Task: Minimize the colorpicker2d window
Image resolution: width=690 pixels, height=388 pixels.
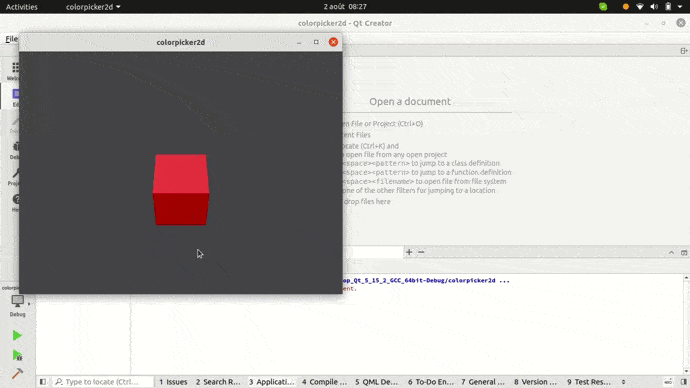Action: coord(299,42)
